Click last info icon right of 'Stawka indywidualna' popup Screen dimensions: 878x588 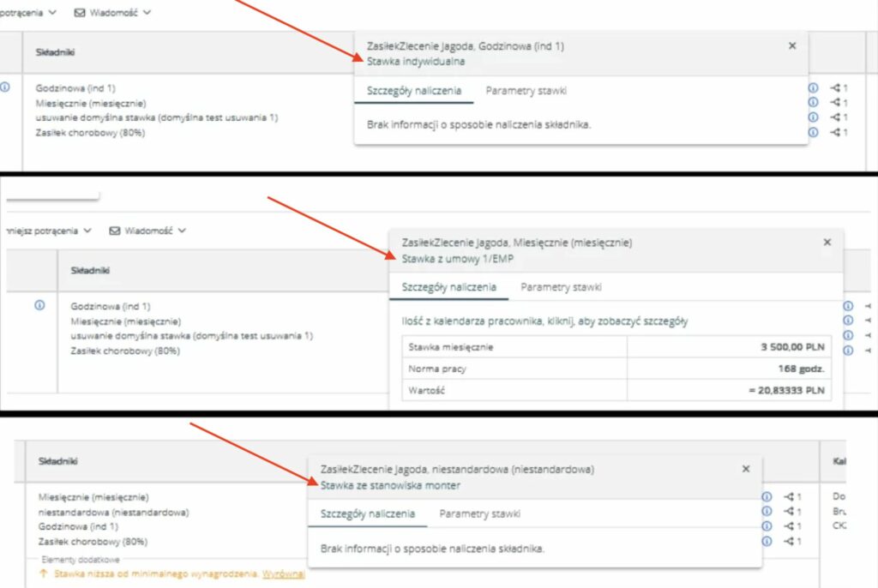click(813, 132)
